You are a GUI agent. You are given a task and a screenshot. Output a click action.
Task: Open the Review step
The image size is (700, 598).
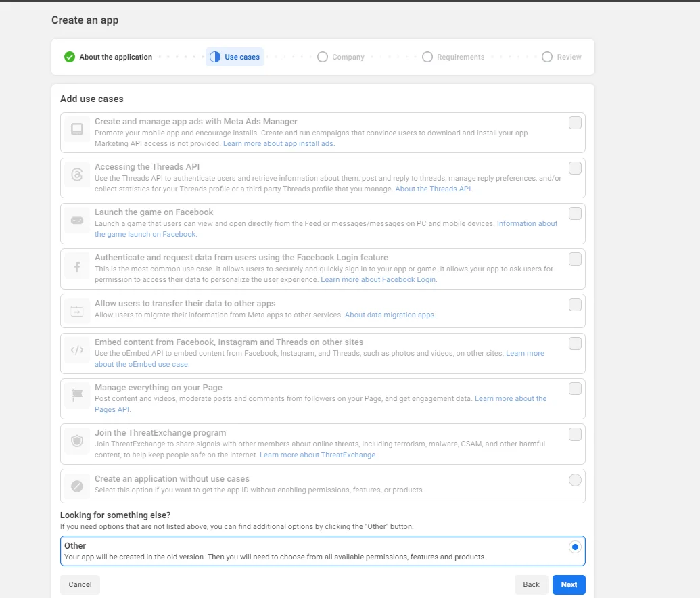(561, 57)
